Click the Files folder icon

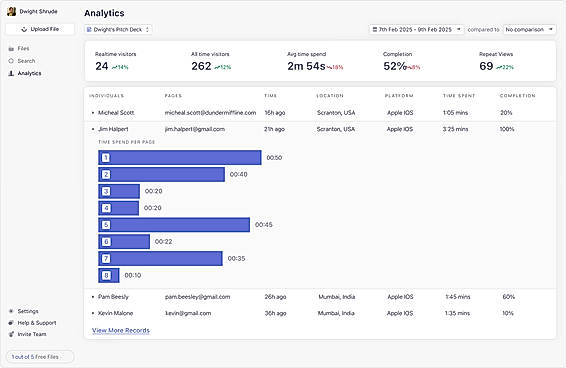tap(11, 48)
